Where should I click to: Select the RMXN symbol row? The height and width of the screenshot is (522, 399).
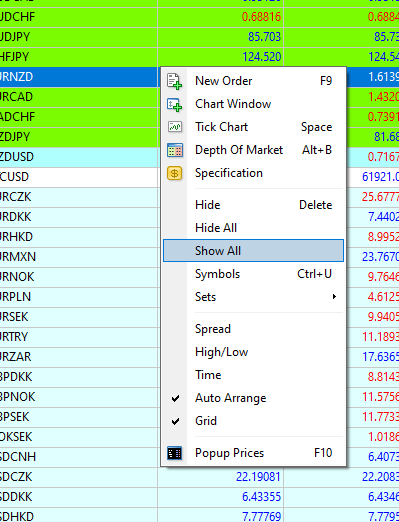tap(80, 257)
